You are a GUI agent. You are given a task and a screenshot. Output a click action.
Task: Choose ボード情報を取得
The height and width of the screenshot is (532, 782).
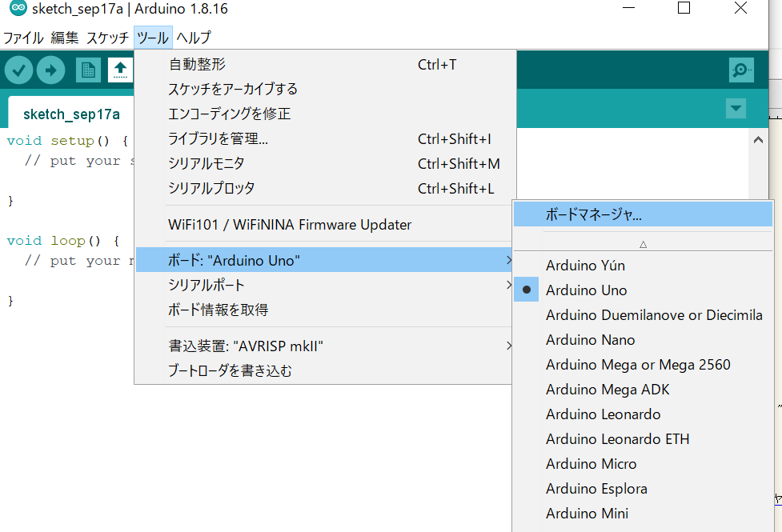(324, 310)
